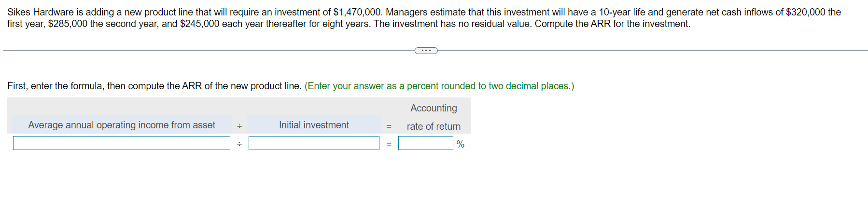
Task: Expand the ellipsis button on the divider
Action: [x=426, y=51]
